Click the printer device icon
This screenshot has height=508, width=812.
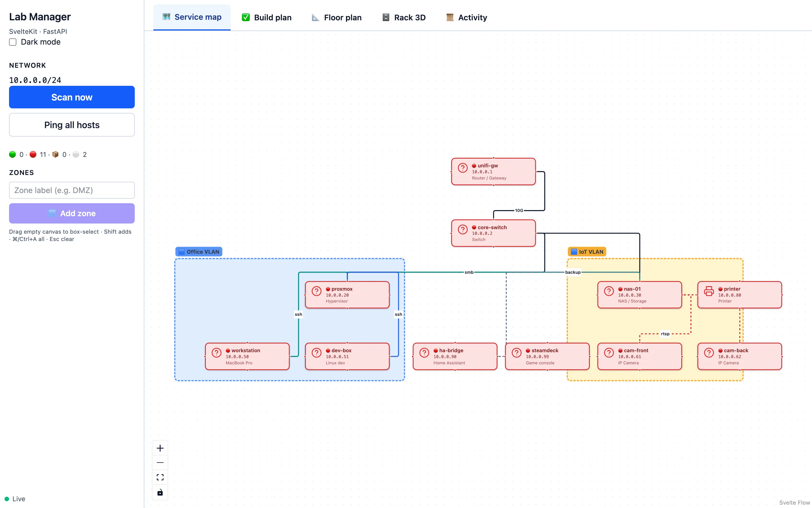coord(709,291)
